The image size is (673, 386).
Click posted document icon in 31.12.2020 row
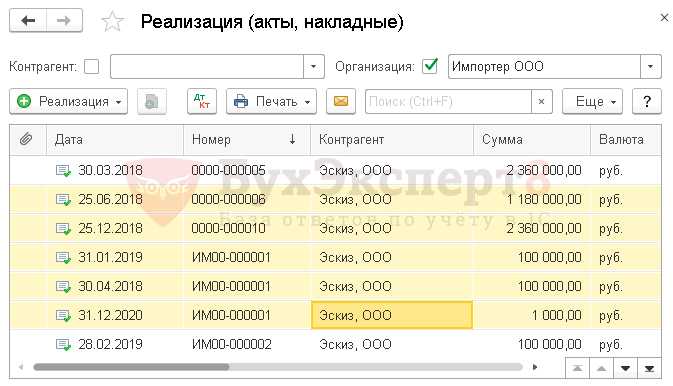click(x=64, y=316)
